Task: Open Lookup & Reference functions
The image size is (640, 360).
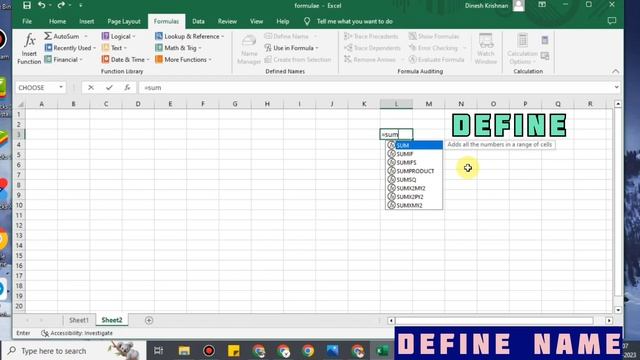Action: point(189,36)
